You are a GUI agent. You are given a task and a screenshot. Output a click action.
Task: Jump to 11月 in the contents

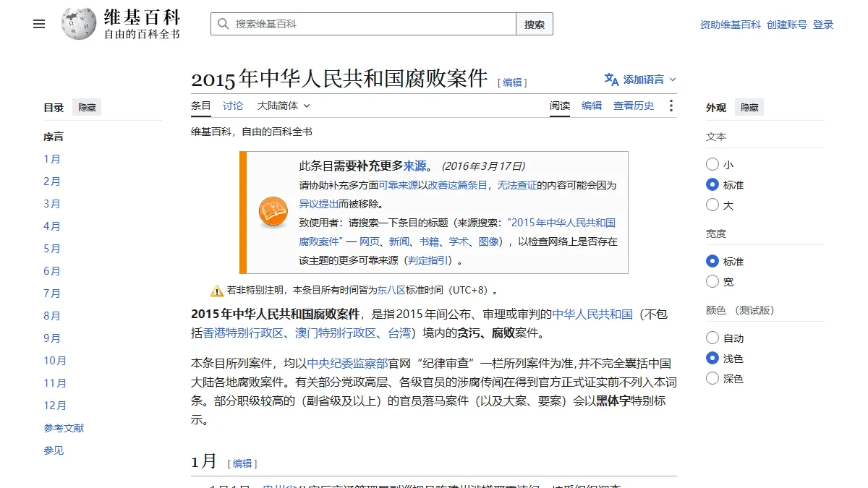pyautogui.click(x=55, y=383)
